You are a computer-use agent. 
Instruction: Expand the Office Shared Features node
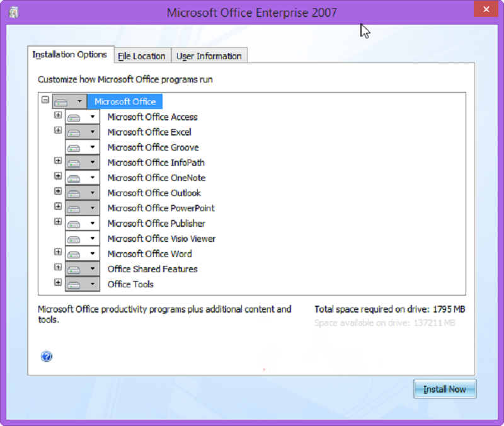click(x=58, y=267)
